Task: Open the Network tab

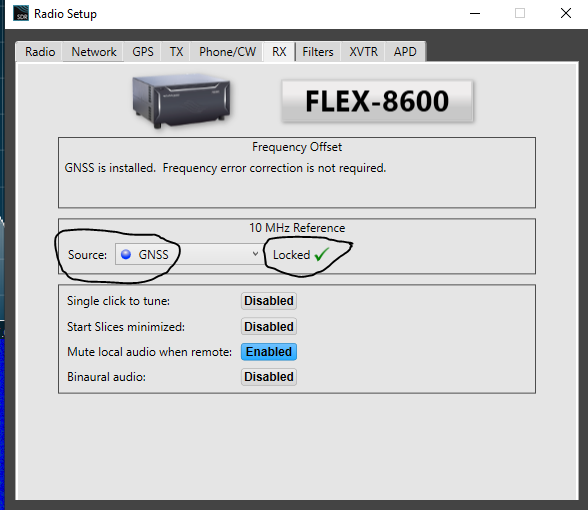Action: click(94, 52)
